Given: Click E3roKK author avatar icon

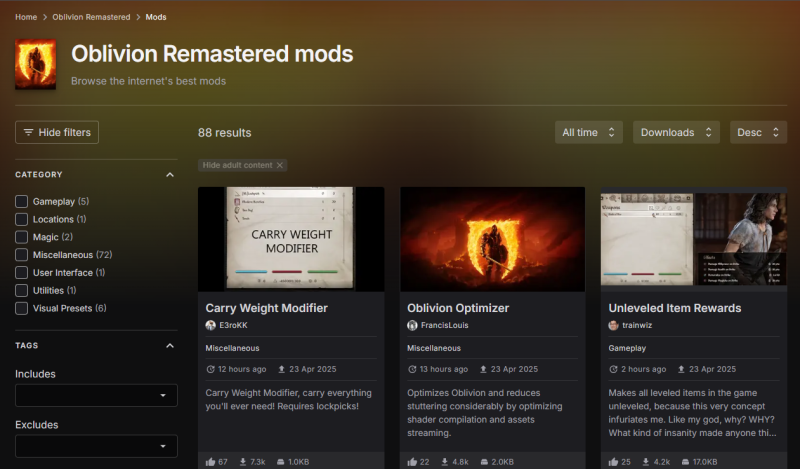Looking at the screenshot, I should 211,326.
